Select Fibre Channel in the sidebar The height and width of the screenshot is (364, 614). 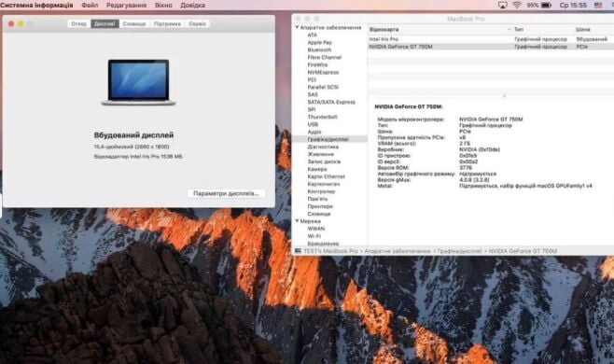324,57
